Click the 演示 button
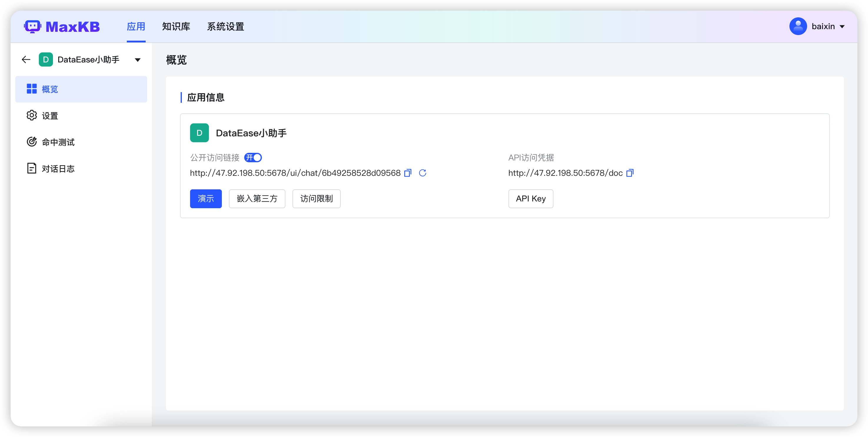 206,198
